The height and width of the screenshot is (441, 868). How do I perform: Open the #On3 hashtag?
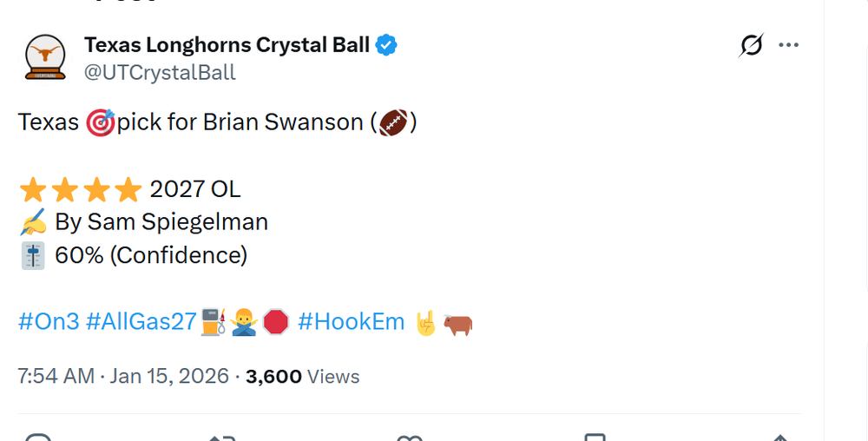click(49, 322)
